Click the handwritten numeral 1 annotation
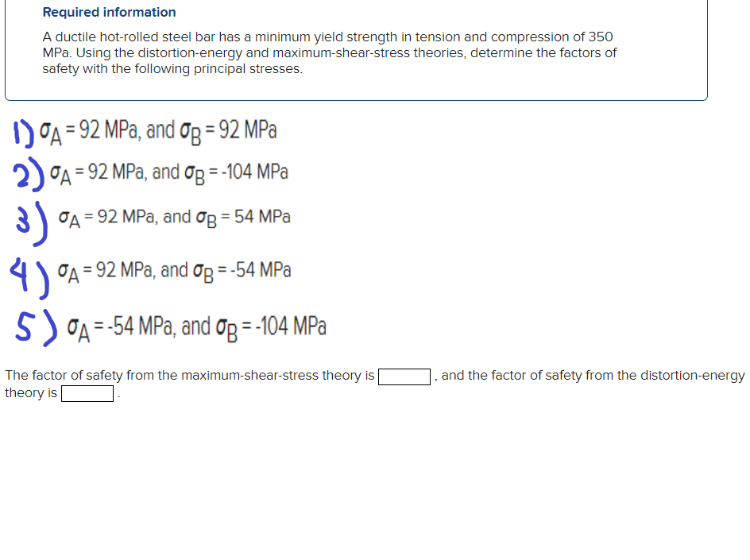This screenshot has height=560, width=750. point(17,129)
